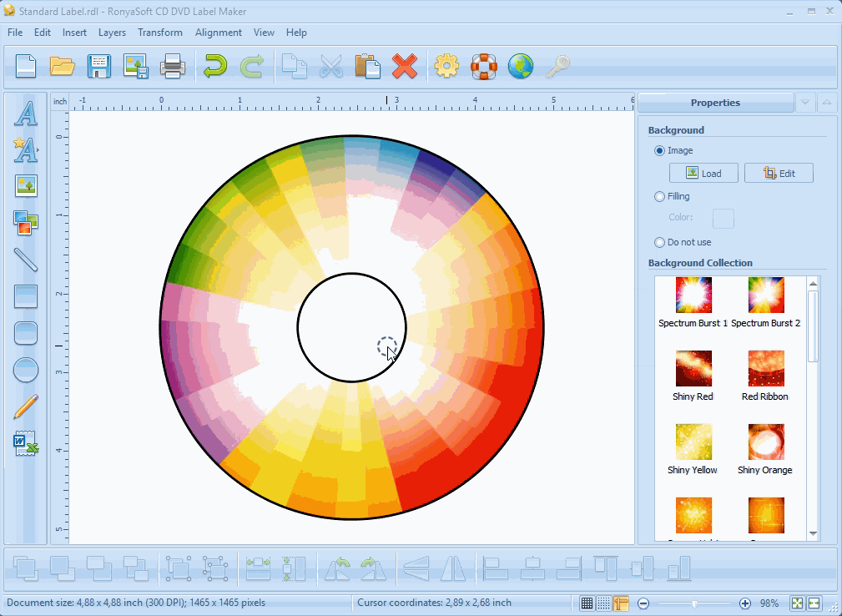Collapse the Properties panel up arrow

coord(826,103)
